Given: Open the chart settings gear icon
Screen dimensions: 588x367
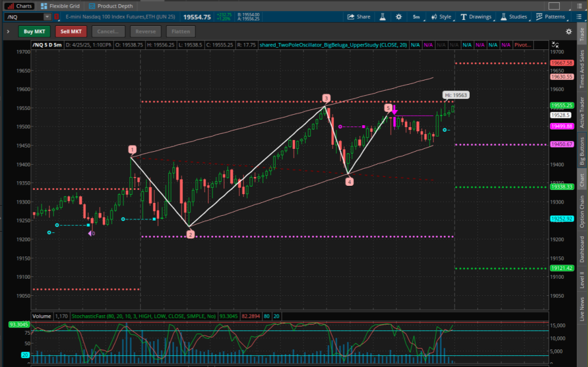Looking at the screenshot, I should point(399,16).
